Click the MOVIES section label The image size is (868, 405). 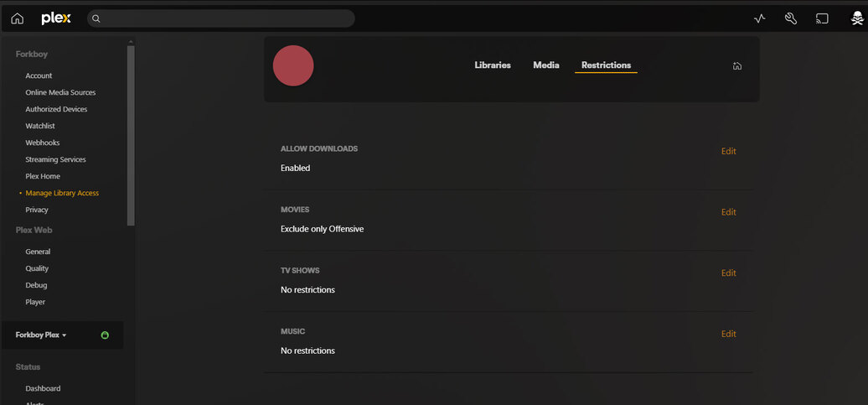tap(295, 210)
